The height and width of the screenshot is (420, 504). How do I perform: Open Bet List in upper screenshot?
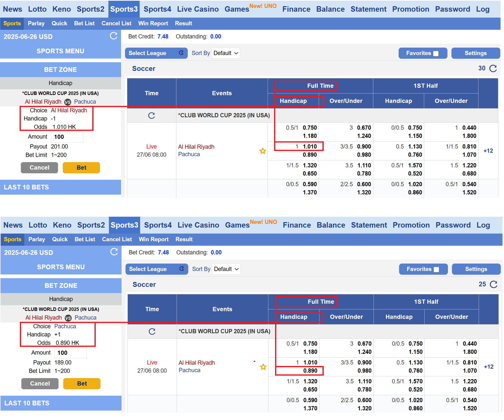pos(84,23)
